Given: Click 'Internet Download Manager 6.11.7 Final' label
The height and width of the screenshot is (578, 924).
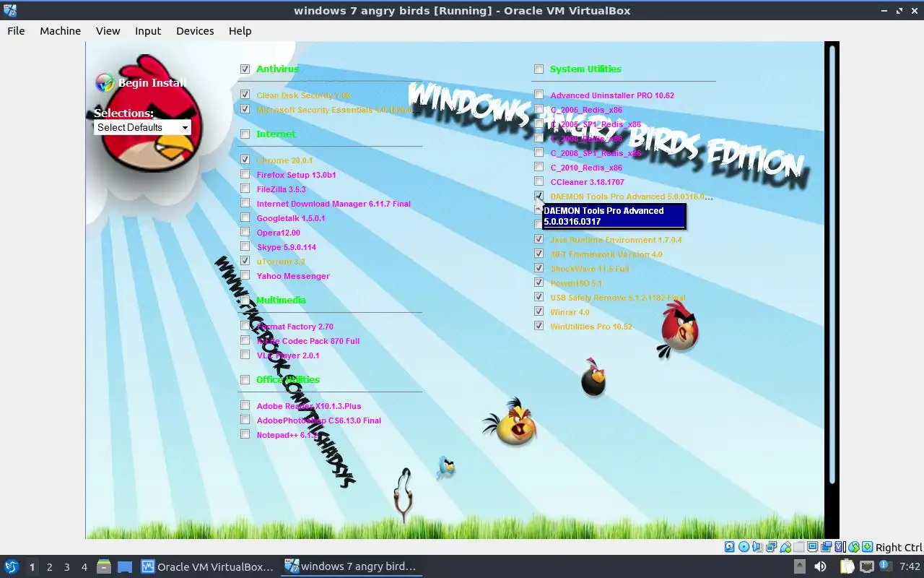Looking at the screenshot, I should click(334, 204).
